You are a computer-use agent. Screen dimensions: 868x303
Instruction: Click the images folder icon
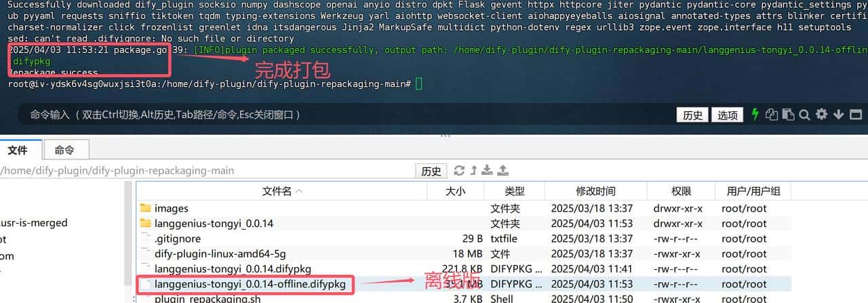click(x=145, y=208)
